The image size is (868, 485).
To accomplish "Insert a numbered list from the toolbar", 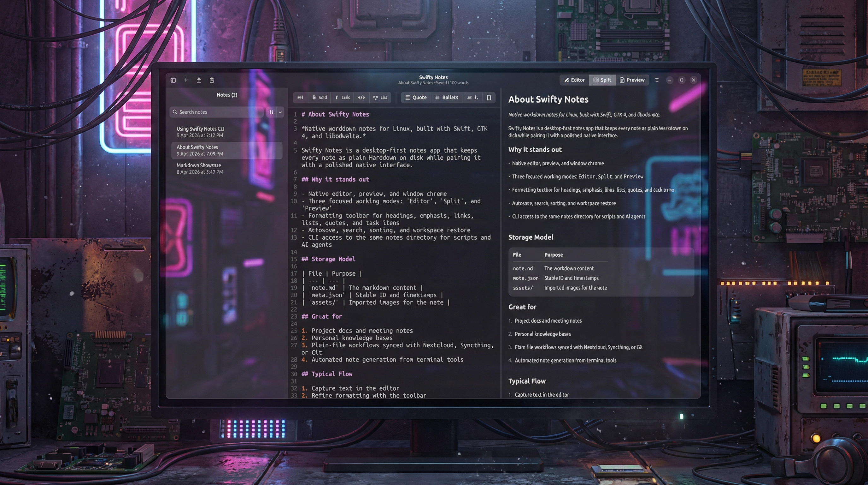I will click(472, 98).
